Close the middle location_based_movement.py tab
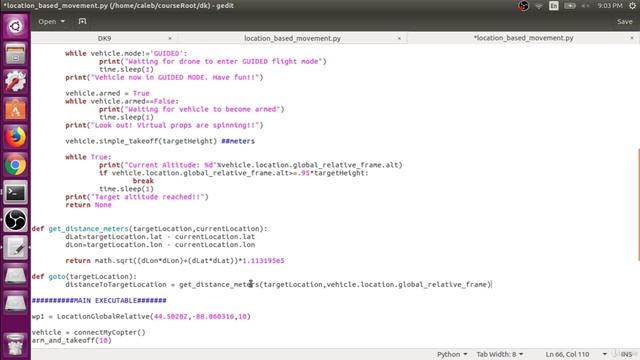 [x=399, y=38]
